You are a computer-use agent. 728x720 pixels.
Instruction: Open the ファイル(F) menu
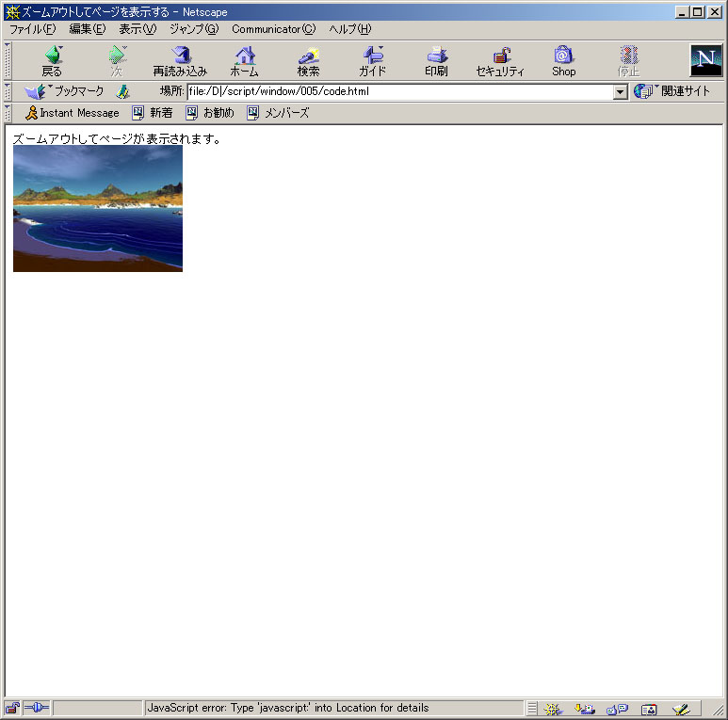(33, 29)
